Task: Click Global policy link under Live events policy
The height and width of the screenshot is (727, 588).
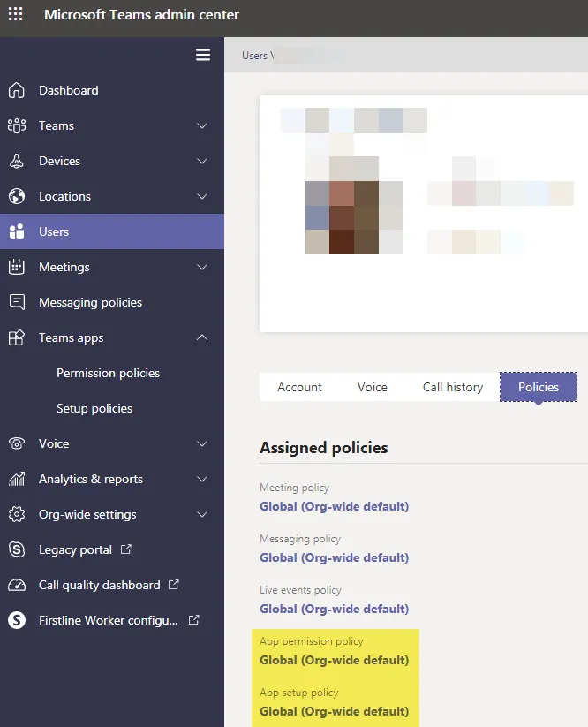Action: 334,609
